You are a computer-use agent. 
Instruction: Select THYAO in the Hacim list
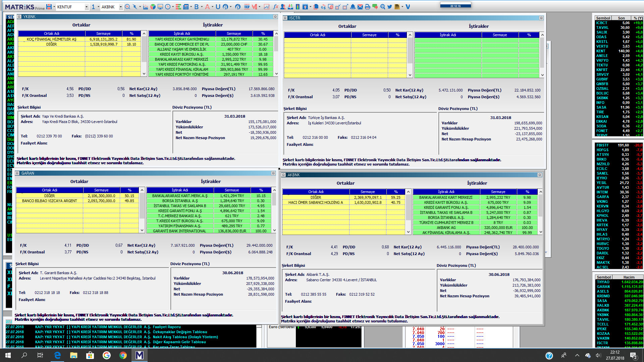[619, 282]
